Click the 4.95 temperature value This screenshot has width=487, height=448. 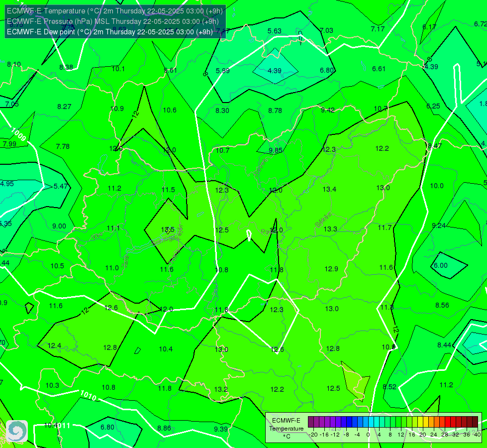7,184
